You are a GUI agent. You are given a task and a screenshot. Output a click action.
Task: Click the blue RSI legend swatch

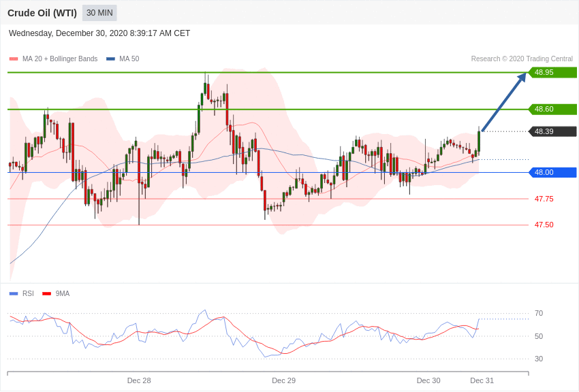point(14,293)
